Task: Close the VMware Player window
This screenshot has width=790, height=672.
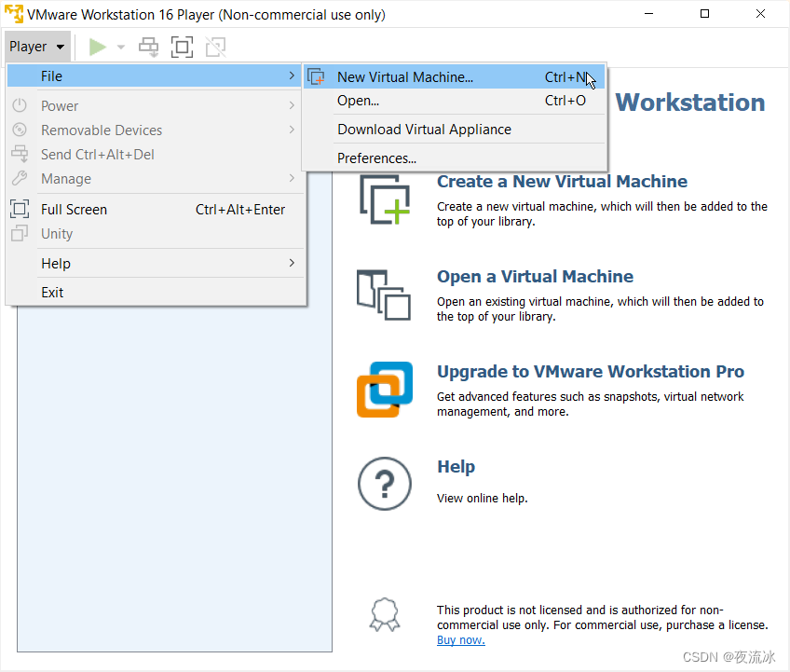Action: [761, 14]
